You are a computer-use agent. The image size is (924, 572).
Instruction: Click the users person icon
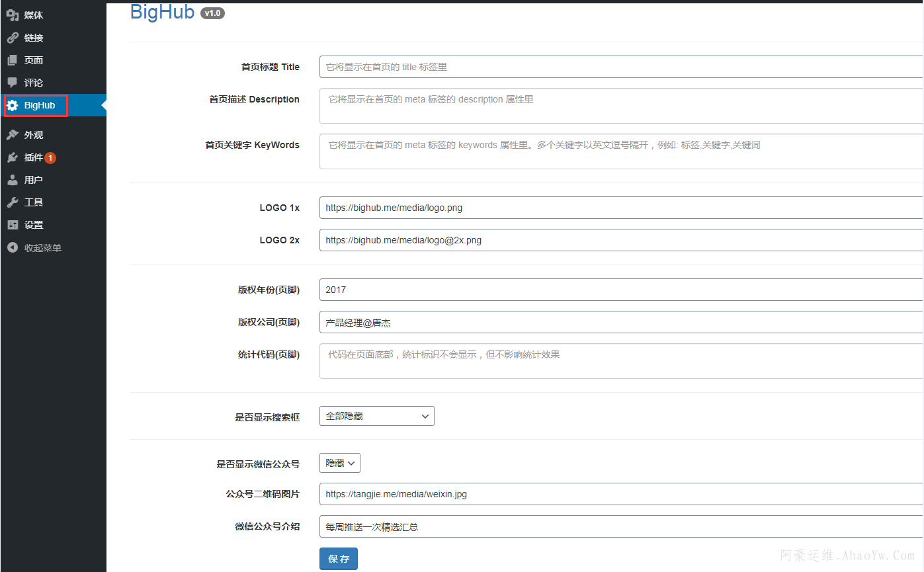[12, 180]
